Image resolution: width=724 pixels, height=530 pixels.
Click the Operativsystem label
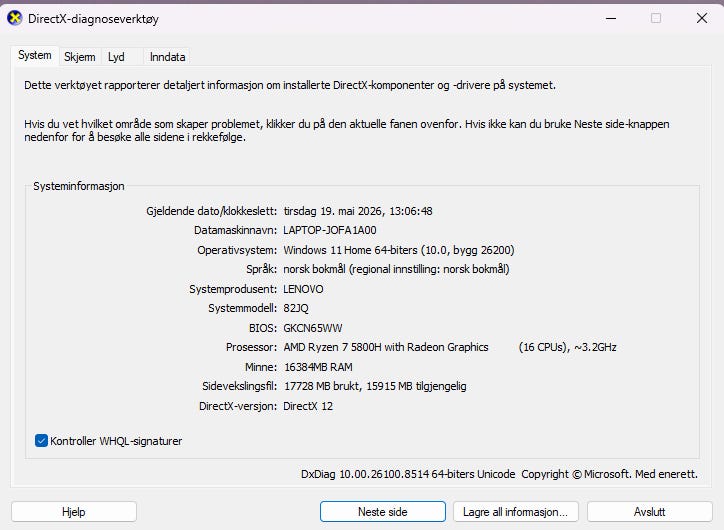tap(237, 250)
